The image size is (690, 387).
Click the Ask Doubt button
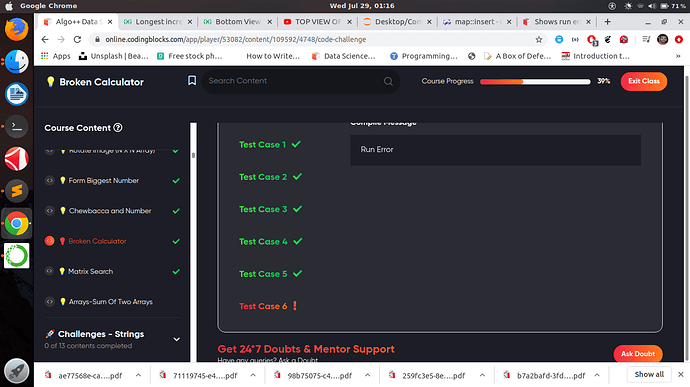[638, 354]
